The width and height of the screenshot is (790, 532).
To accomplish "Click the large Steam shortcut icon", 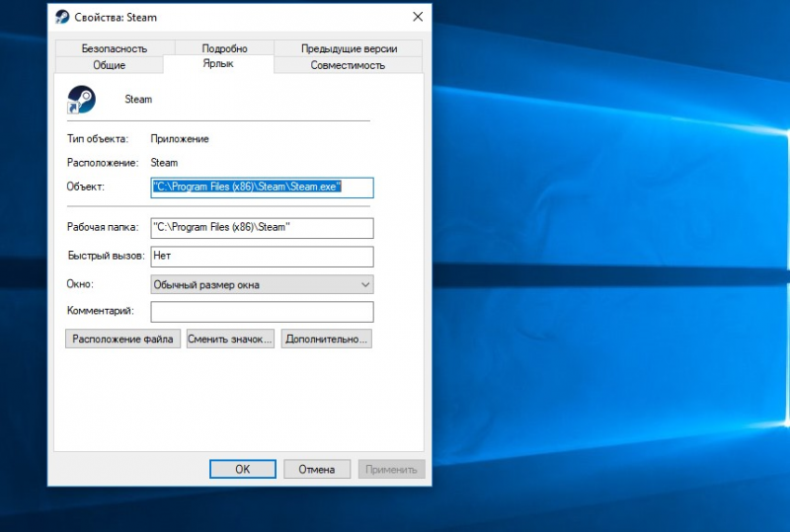I will (81, 100).
